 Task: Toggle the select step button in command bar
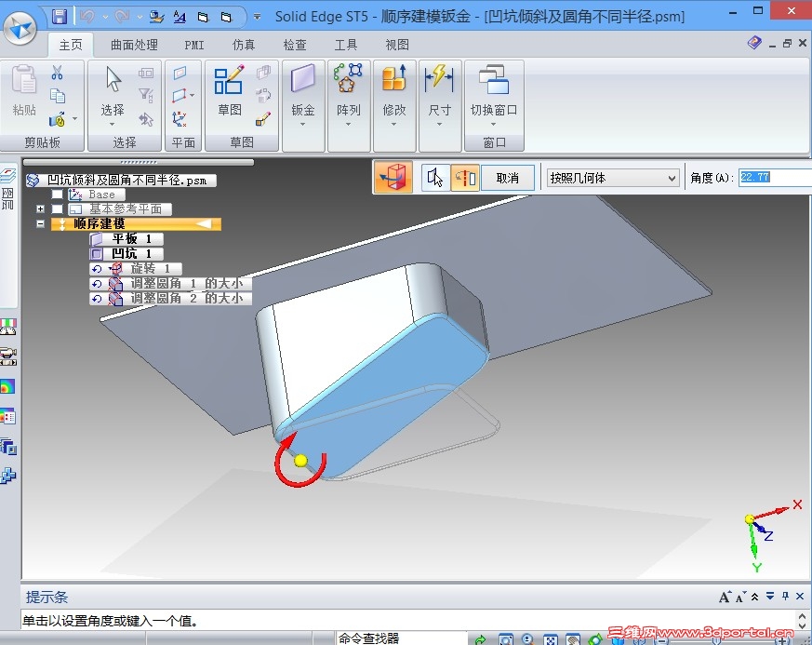(x=435, y=178)
